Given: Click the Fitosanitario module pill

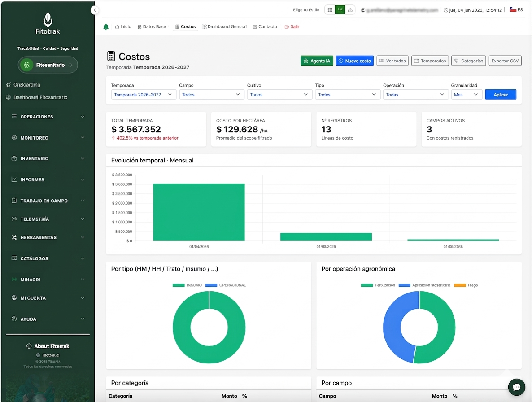Looking at the screenshot, I should pos(48,65).
